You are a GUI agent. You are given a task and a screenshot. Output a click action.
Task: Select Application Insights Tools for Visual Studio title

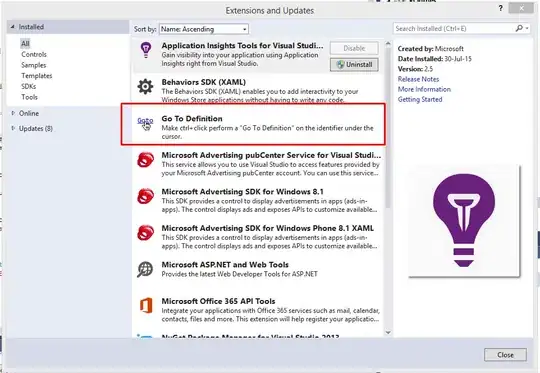pyautogui.click(x=242, y=45)
